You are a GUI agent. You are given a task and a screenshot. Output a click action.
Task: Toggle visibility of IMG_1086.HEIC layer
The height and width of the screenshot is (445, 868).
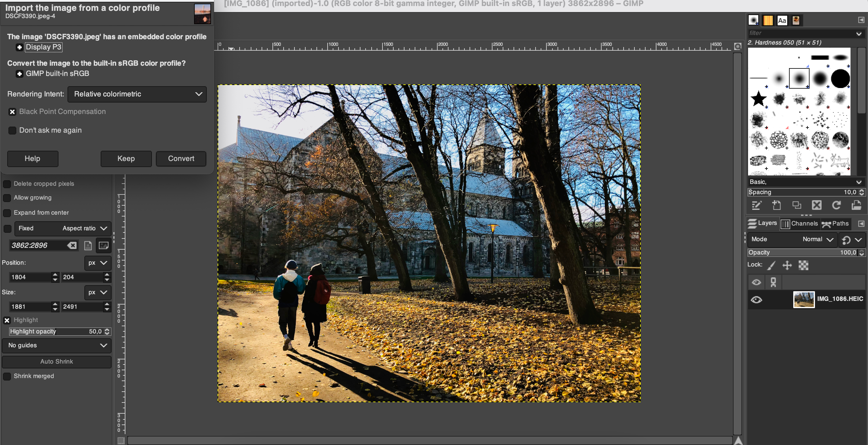(756, 300)
